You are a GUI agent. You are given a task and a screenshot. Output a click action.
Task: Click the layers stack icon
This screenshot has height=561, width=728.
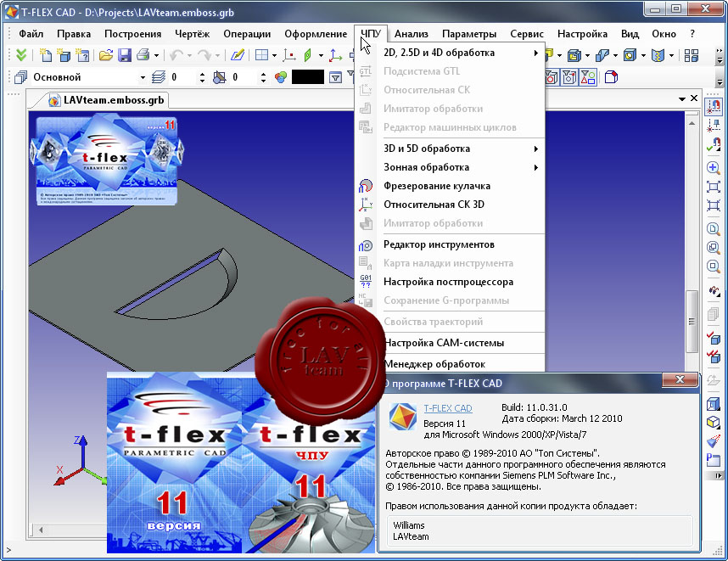pyautogui.click(x=159, y=77)
